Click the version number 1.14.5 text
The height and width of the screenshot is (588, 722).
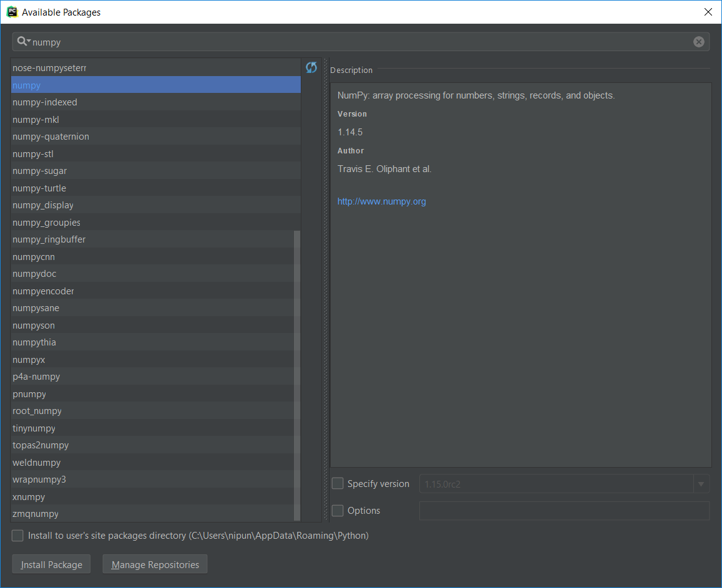tap(350, 132)
